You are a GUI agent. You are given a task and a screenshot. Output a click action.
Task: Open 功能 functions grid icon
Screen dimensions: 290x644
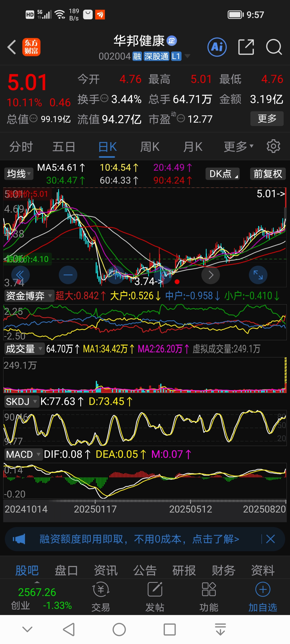tap(209, 597)
